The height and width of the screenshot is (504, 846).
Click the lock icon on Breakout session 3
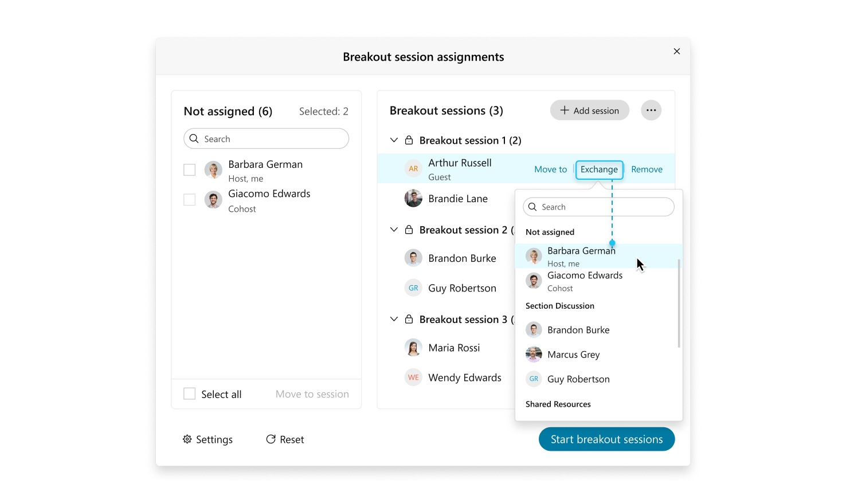pos(409,318)
